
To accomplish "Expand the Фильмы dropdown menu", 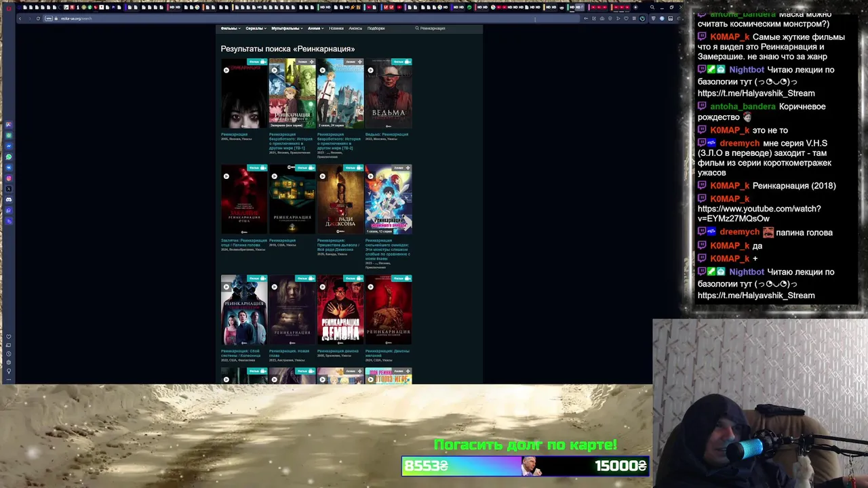I will (x=231, y=28).
